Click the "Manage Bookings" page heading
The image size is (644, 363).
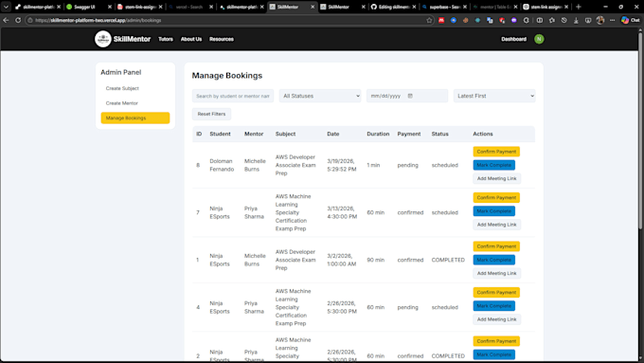point(227,76)
